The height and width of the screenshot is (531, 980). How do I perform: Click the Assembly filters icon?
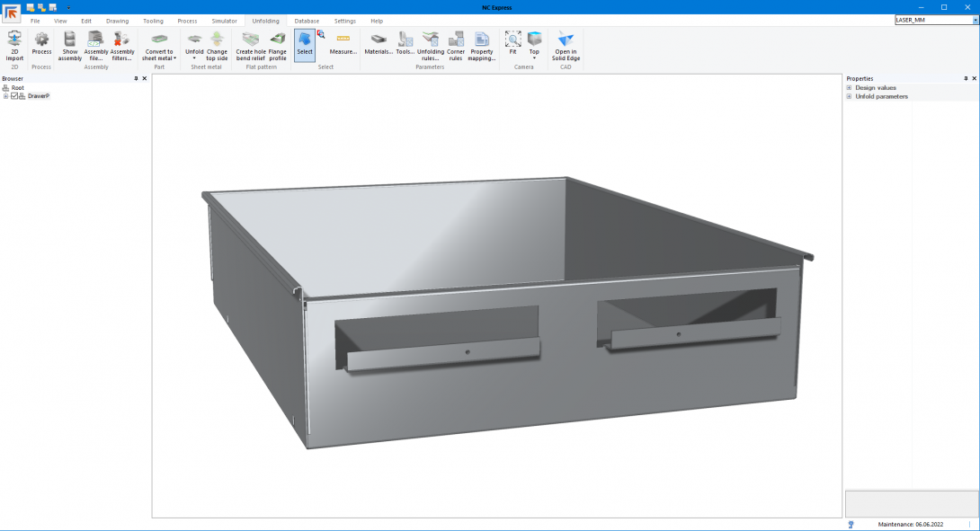coord(122,43)
